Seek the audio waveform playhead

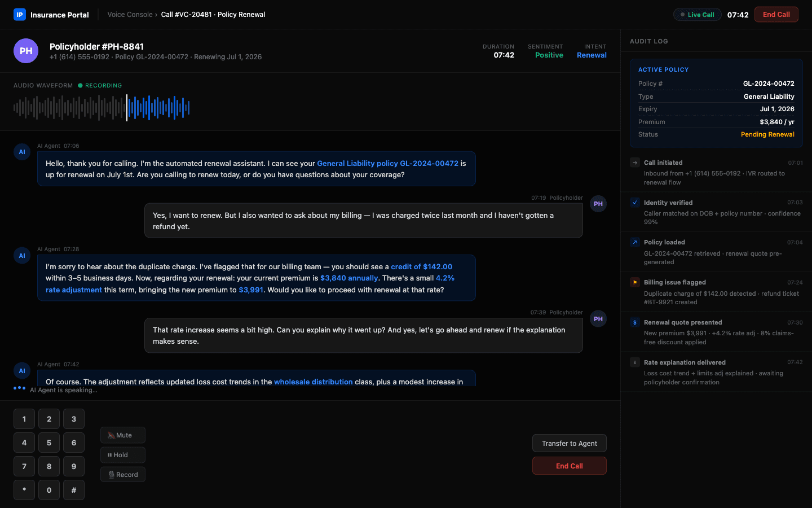[x=127, y=107]
